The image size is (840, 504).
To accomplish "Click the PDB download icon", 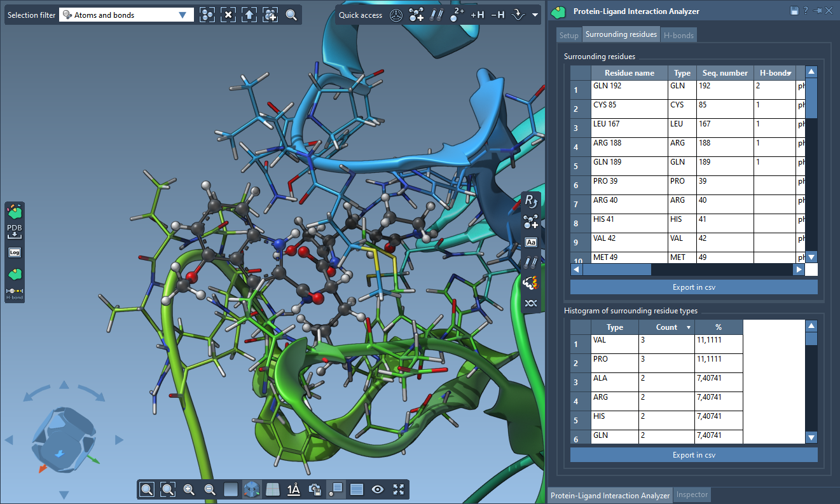I will point(15,231).
